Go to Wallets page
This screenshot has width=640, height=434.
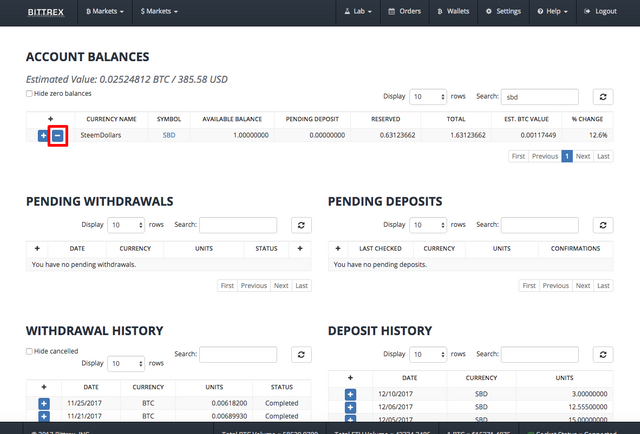[x=453, y=11]
